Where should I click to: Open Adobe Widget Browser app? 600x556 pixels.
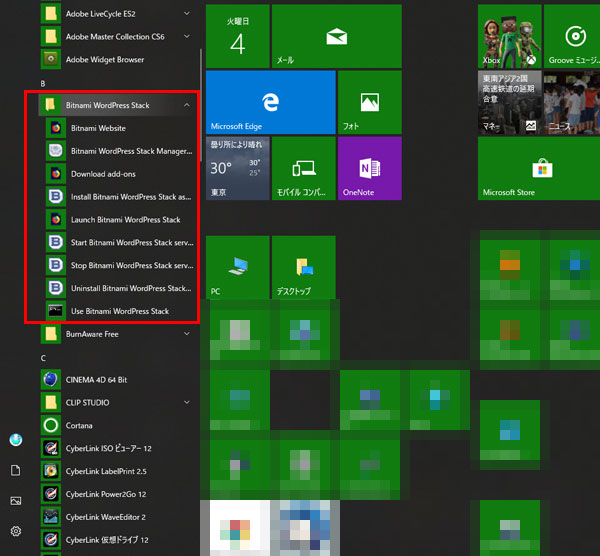click(119, 60)
